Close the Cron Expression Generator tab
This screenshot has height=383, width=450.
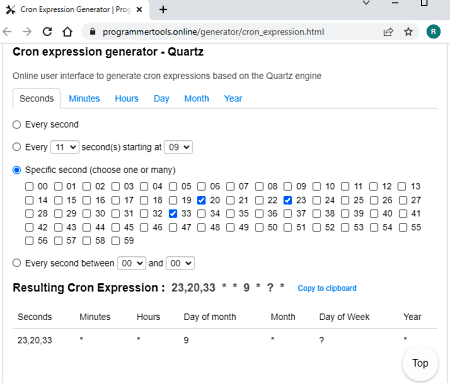pyautogui.click(x=139, y=9)
